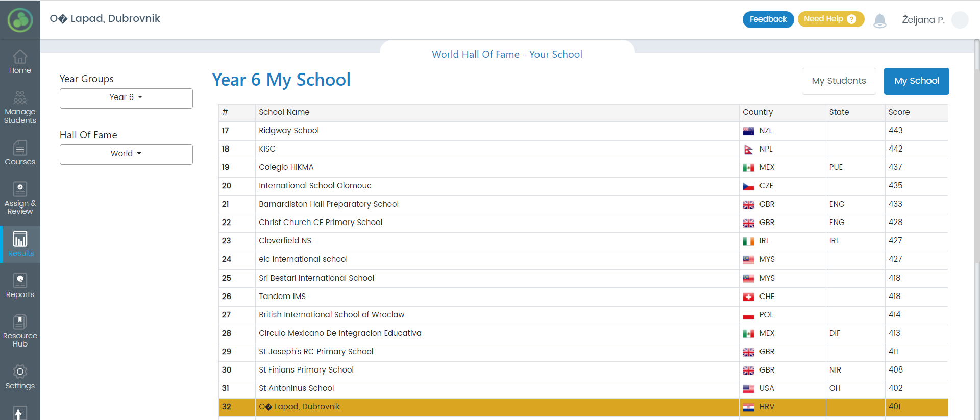Select the KISC school row
The width and height of the screenshot is (980, 420).
(x=583, y=149)
